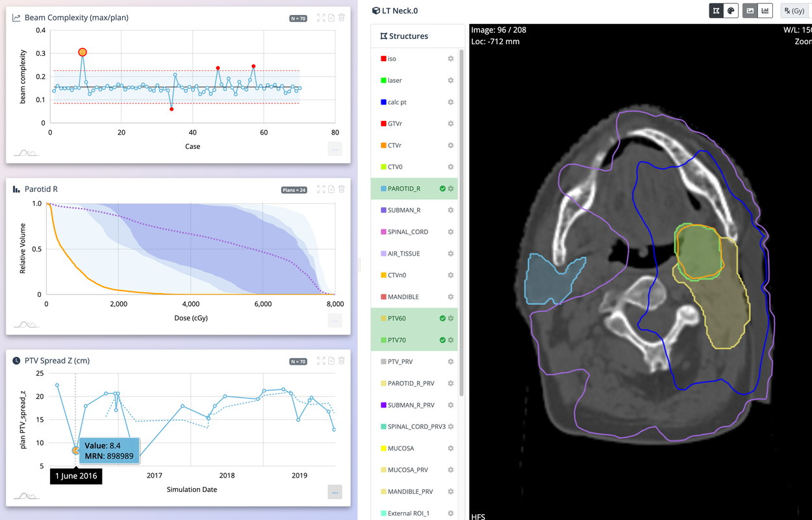Screen dimensions: 812x520
Task: Click the blue color swatch for calc pt
Action: pyautogui.click(x=383, y=102)
